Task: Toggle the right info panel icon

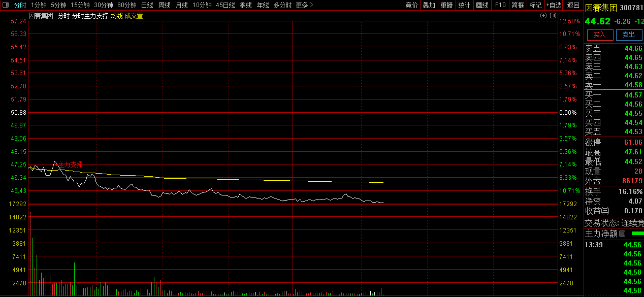Action: pyautogui.click(x=552, y=16)
